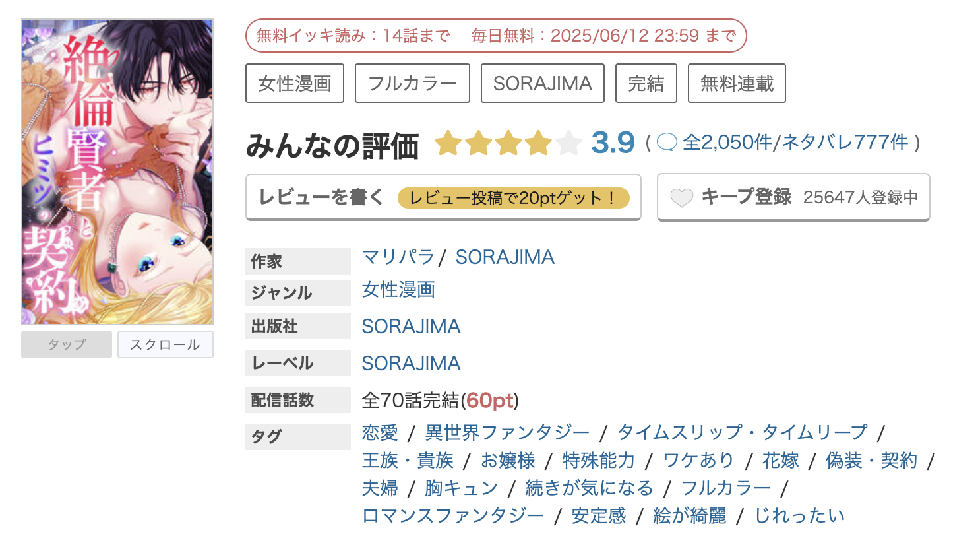Viewport: 980px width, 553px height.
Task: Click the manga cover thumbnail
Action: (117, 172)
